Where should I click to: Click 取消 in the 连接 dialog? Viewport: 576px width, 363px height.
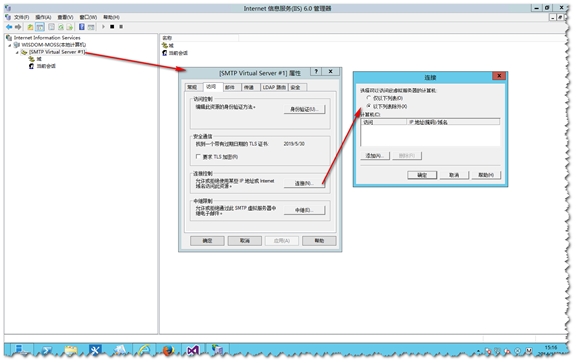point(454,175)
